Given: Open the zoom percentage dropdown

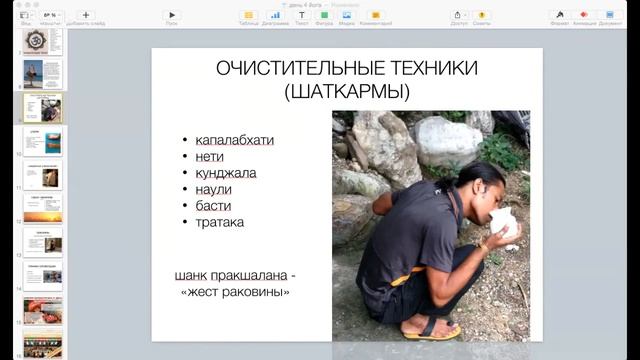Looking at the screenshot, I should coord(52,15).
